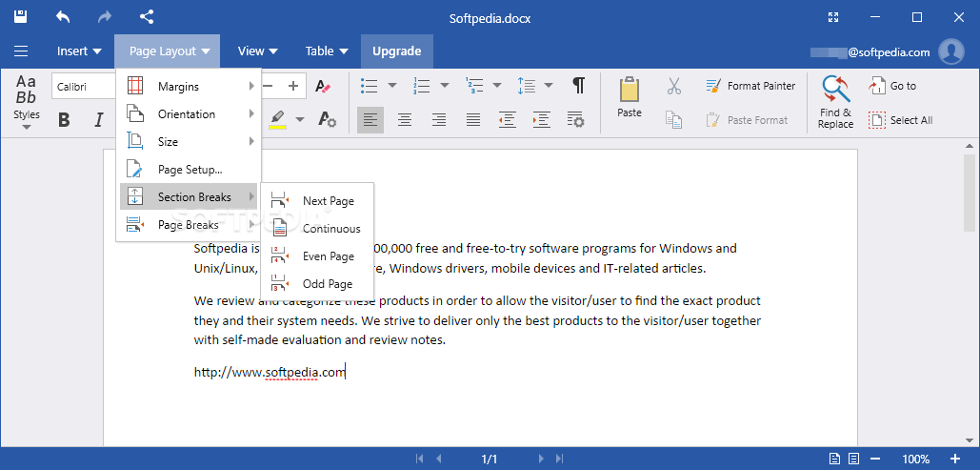Expand line spacing dropdown arrow
The height and width of the screenshot is (470, 980).
click(x=549, y=86)
